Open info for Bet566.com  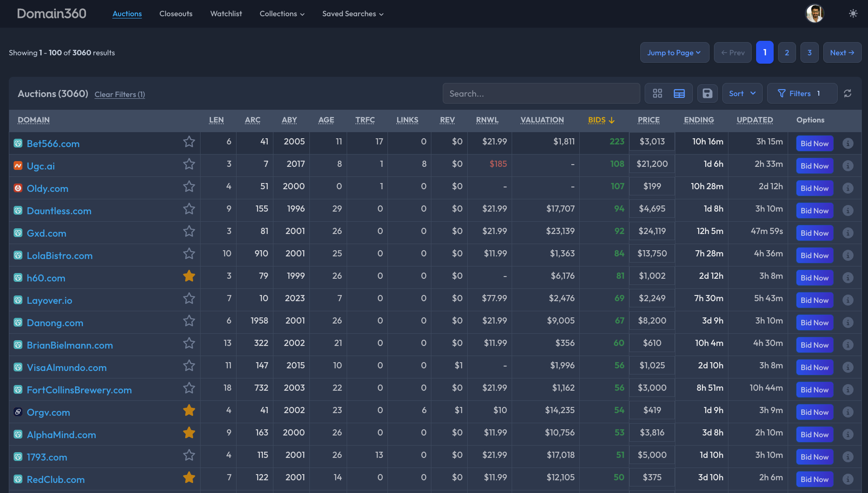(x=848, y=144)
